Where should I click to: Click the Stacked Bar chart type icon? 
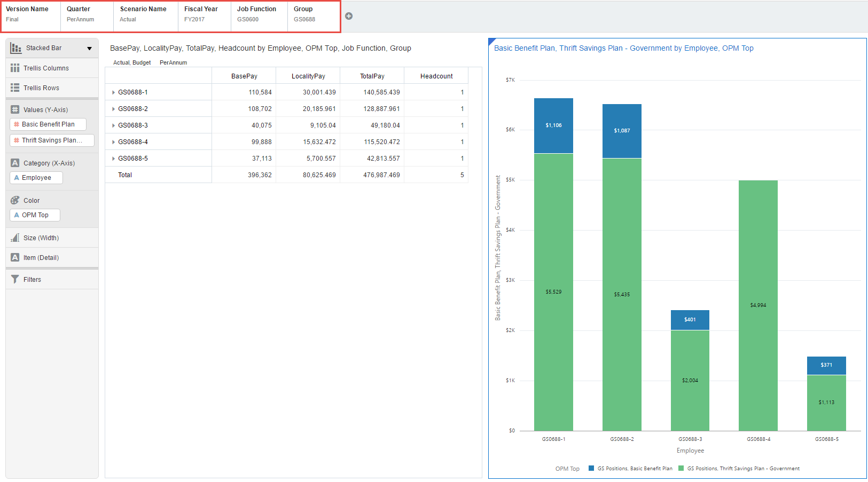[x=16, y=48]
